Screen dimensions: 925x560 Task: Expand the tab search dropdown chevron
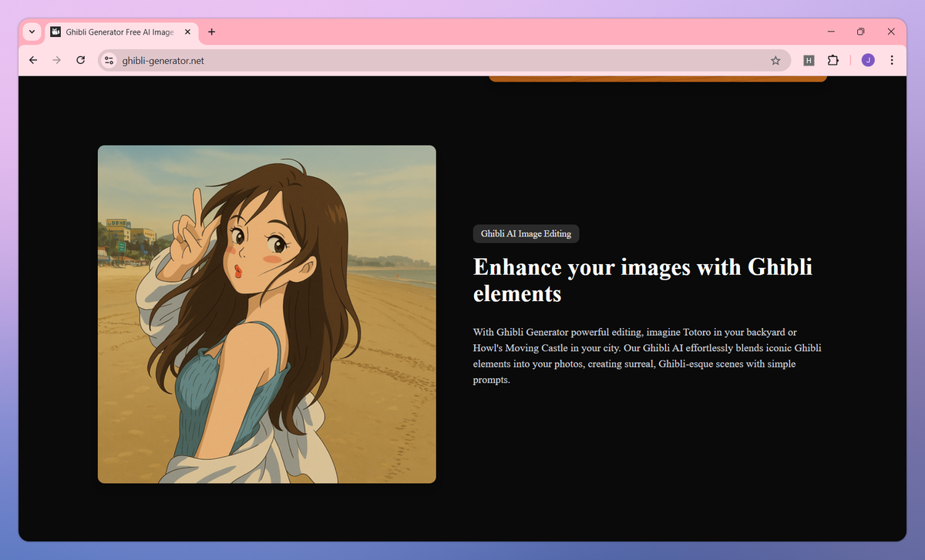(x=32, y=32)
